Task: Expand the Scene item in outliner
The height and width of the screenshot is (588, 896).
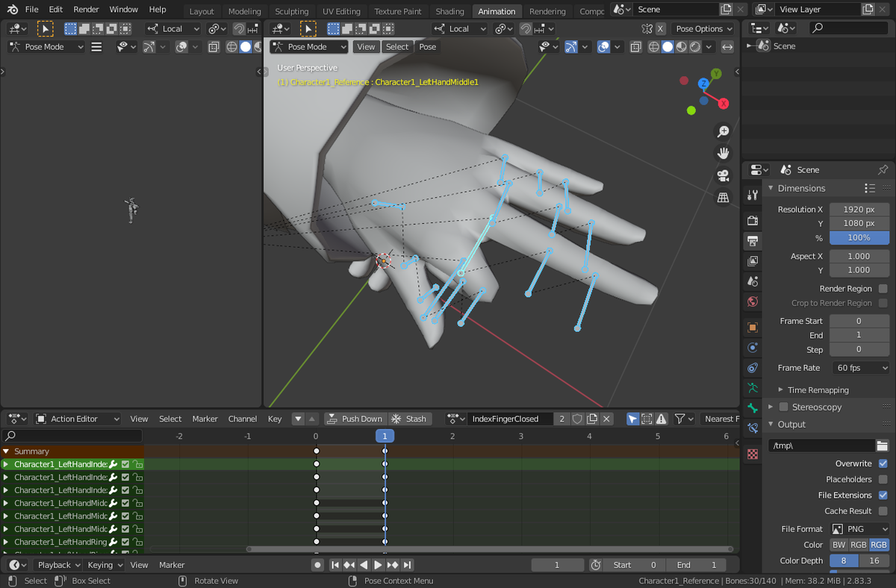Action: point(750,46)
